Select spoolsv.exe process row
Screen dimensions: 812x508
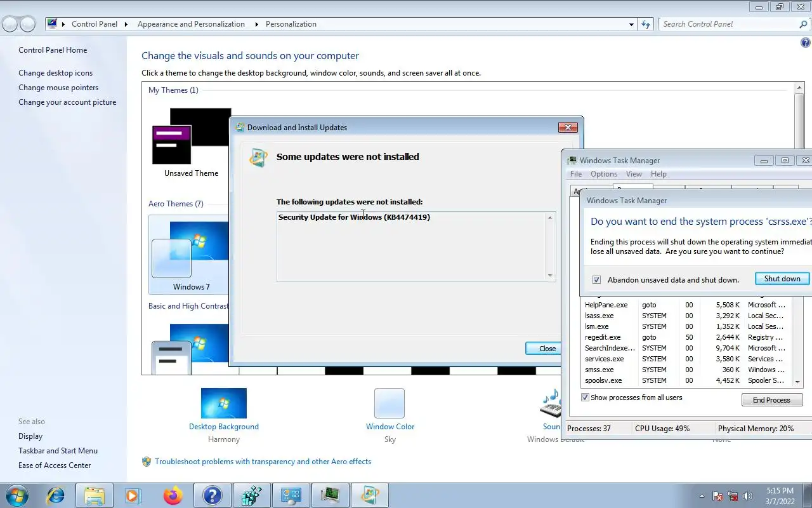click(687, 380)
